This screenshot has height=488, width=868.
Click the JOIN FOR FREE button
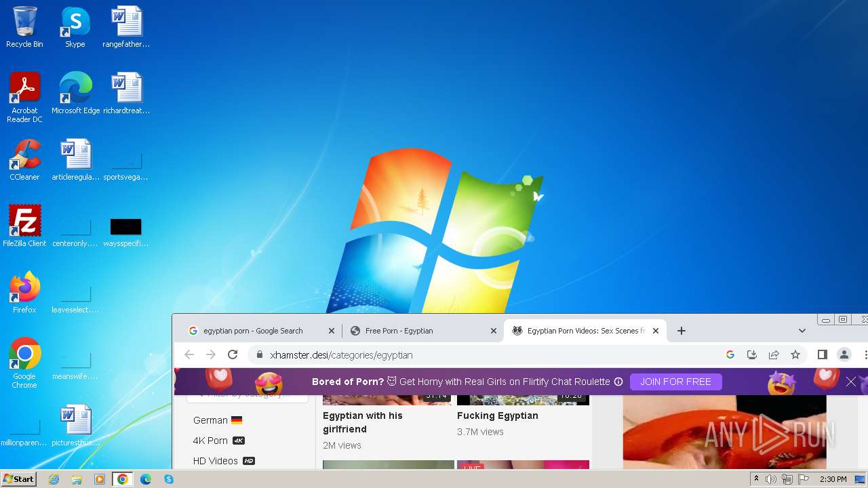[x=675, y=382]
